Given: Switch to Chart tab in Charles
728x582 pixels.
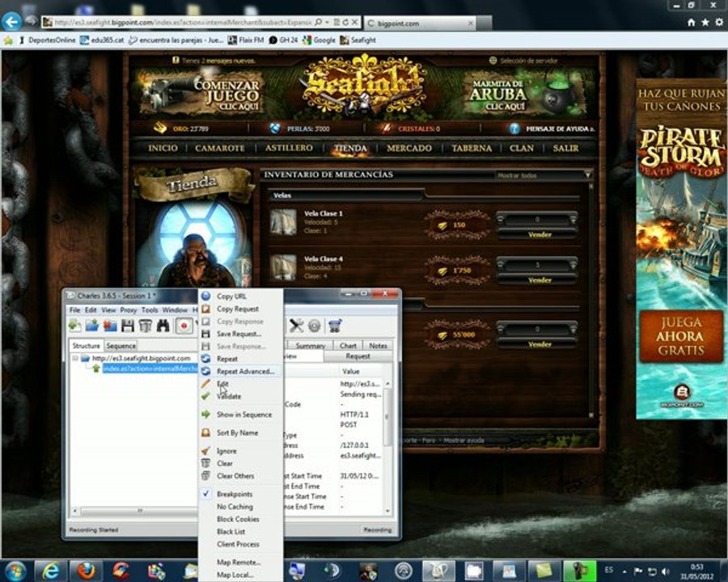Looking at the screenshot, I should 348,346.
